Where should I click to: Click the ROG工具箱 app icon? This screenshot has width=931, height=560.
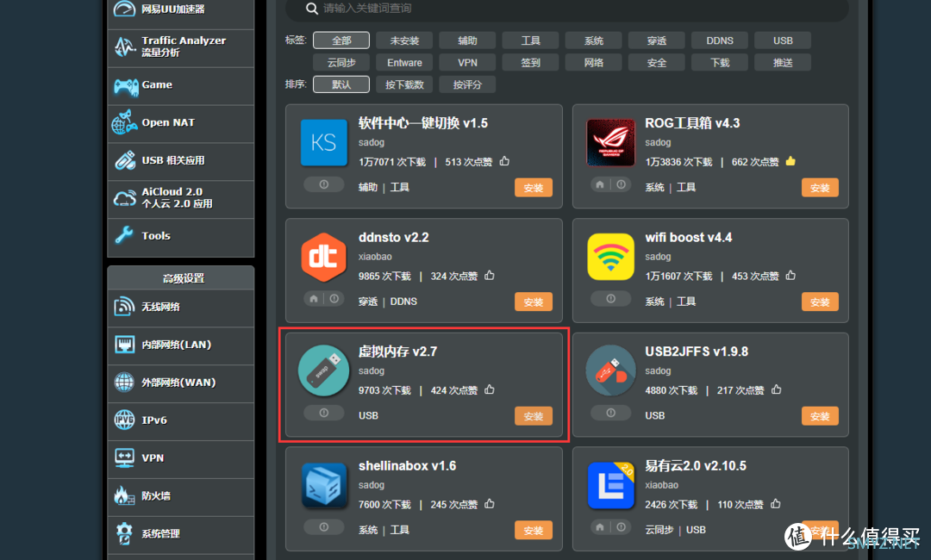tap(610, 142)
